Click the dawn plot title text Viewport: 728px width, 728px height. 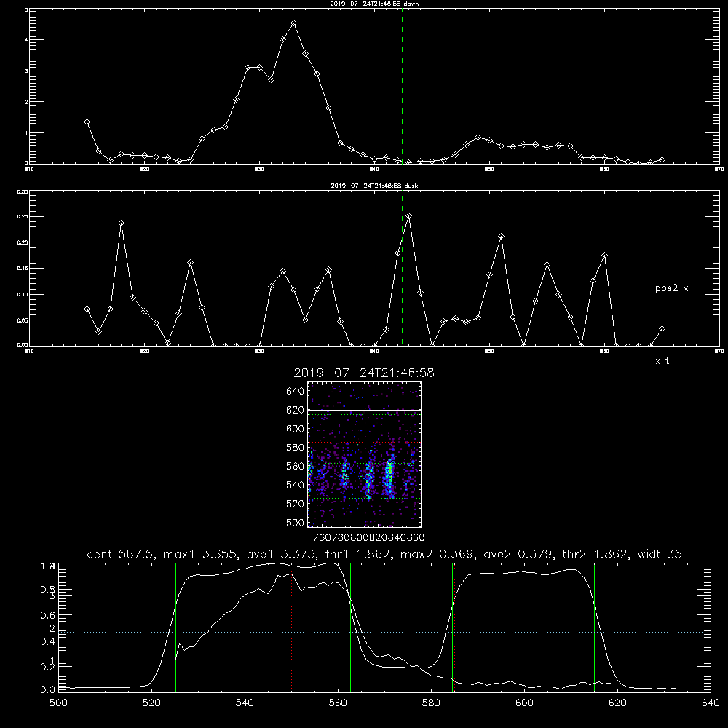[x=374, y=4]
